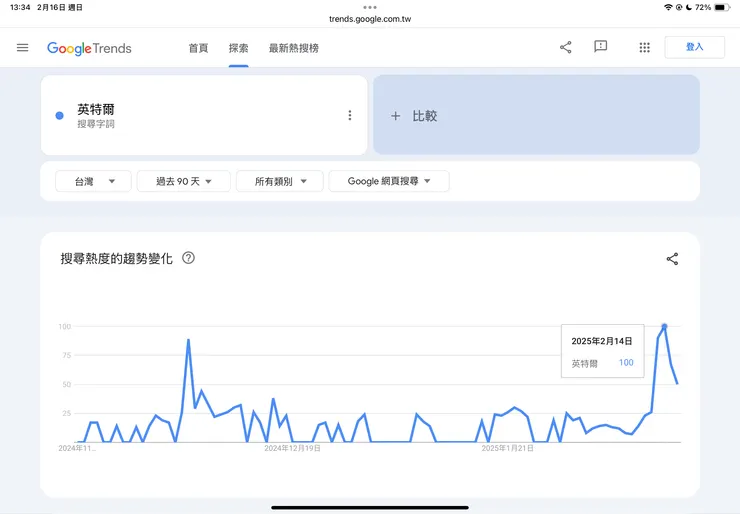Tap the Wi-Fi status icon
The height and width of the screenshot is (514, 740).
point(668,7)
